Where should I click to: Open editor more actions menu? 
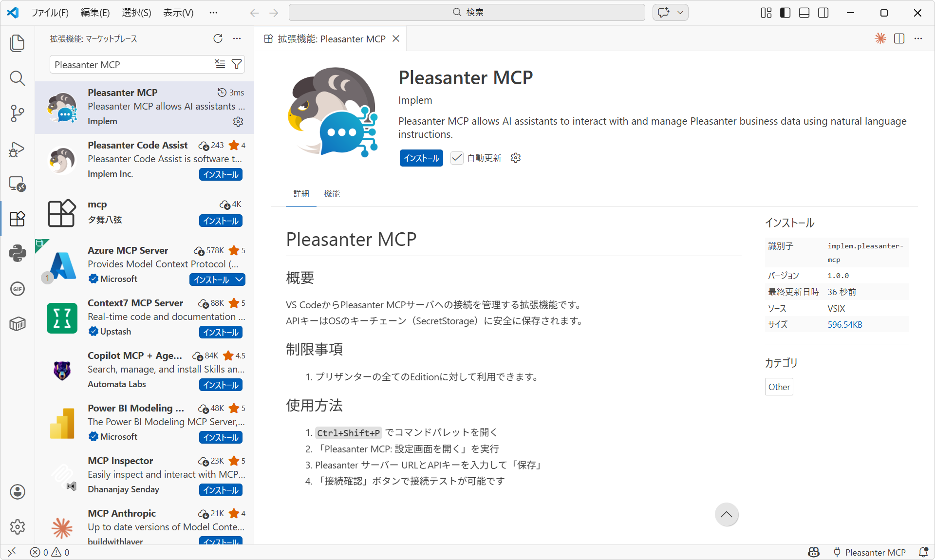(918, 38)
